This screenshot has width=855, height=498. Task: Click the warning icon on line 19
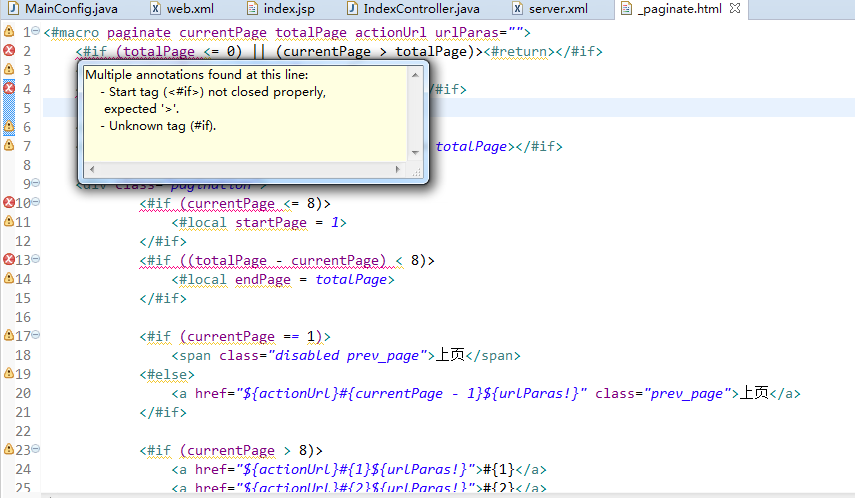[9, 374]
